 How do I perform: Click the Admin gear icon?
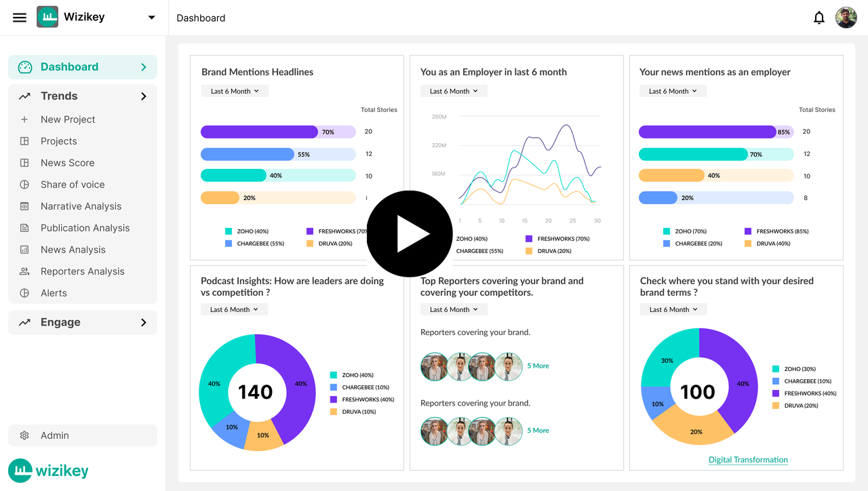(x=24, y=435)
